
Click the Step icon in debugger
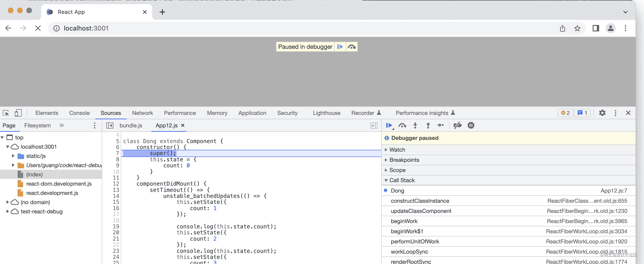point(440,125)
